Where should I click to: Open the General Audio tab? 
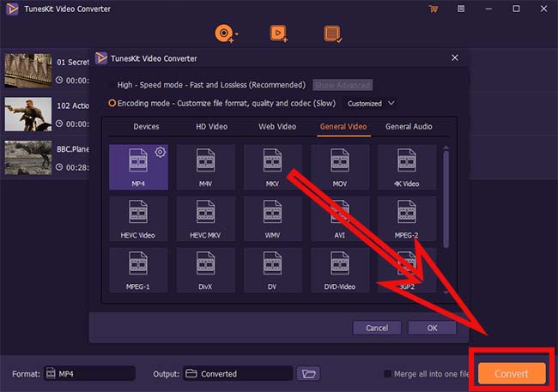pyautogui.click(x=409, y=127)
